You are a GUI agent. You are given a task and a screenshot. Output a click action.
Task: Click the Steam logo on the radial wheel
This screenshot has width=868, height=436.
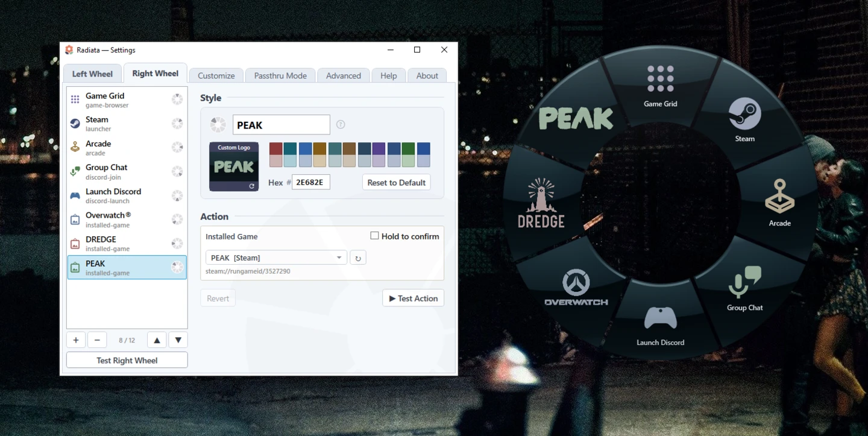pos(744,113)
